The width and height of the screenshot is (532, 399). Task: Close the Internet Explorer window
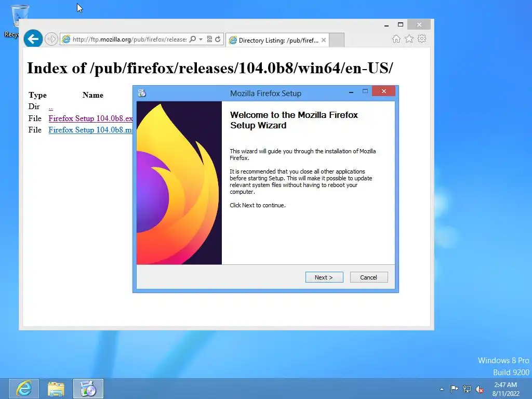point(419,25)
